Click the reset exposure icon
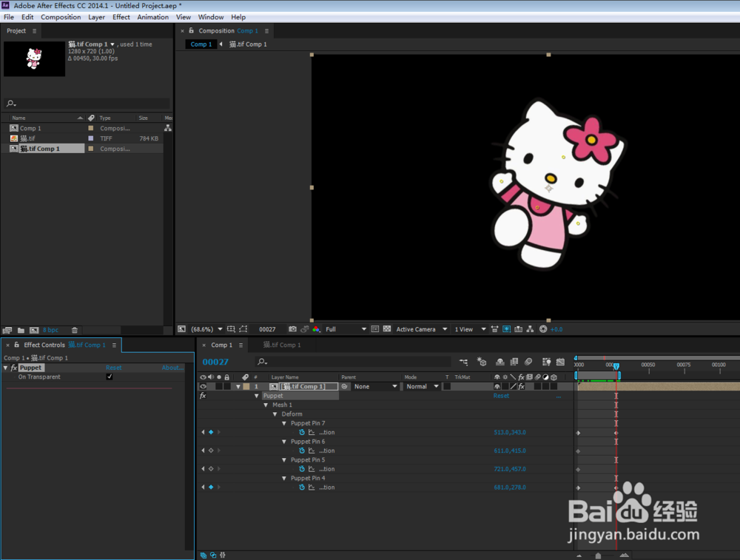 click(543, 329)
